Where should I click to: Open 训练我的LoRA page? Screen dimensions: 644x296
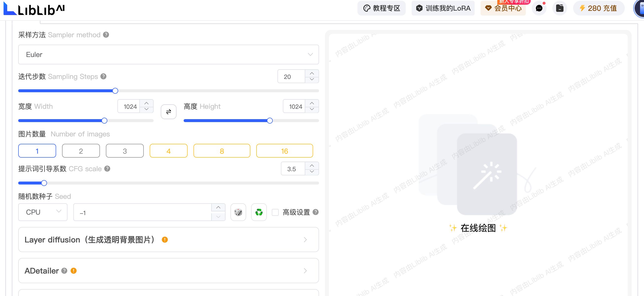click(x=443, y=8)
